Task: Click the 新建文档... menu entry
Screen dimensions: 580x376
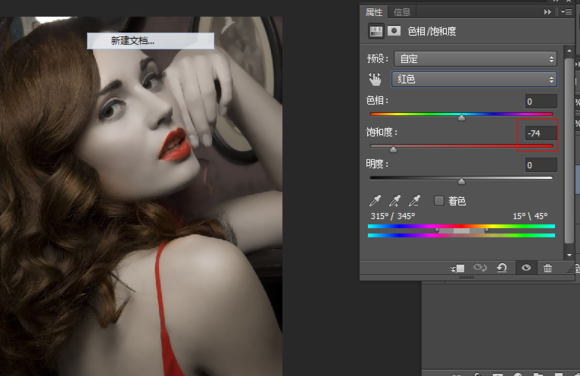Action: (x=151, y=41)
